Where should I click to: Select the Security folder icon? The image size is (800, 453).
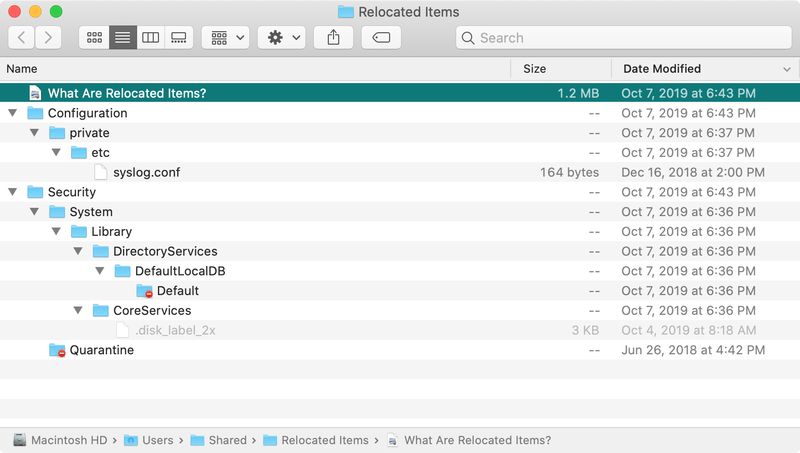click(x=35, y=192)
